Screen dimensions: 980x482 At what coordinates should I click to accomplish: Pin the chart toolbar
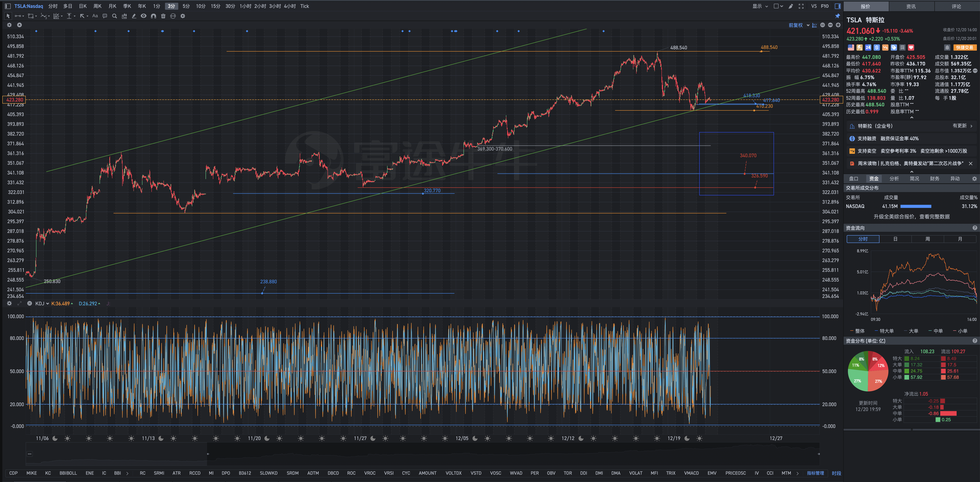point(837,16)
